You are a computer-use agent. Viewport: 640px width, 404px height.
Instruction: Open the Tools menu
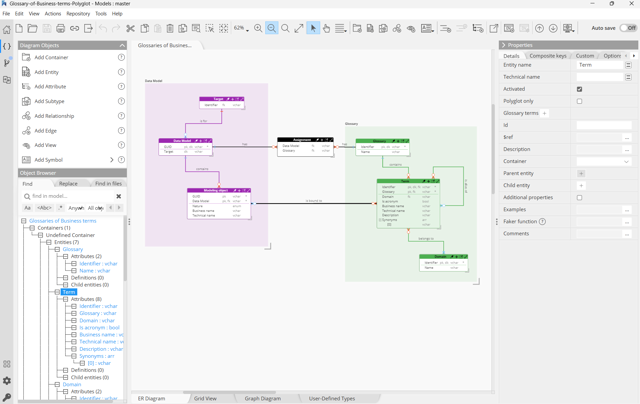click(101, 13)
